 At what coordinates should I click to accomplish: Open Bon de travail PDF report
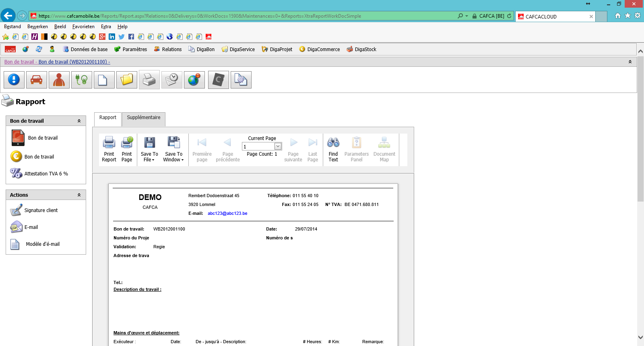pos(35,138)
